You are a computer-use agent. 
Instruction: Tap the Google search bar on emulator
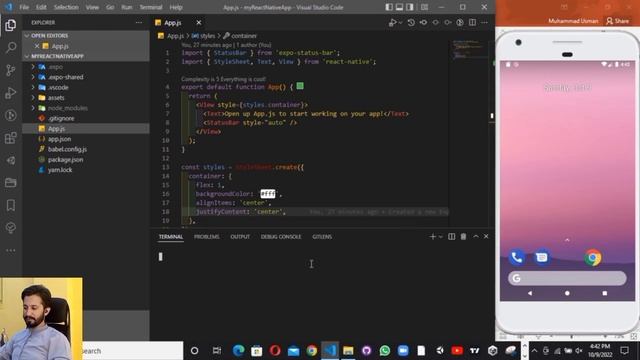pos(567,278)
